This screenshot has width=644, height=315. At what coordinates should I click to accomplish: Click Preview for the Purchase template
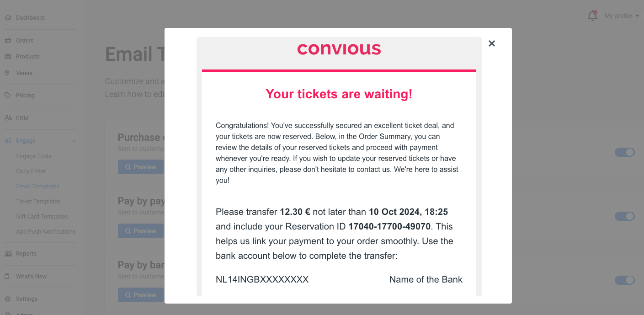(x=141, y=167)
